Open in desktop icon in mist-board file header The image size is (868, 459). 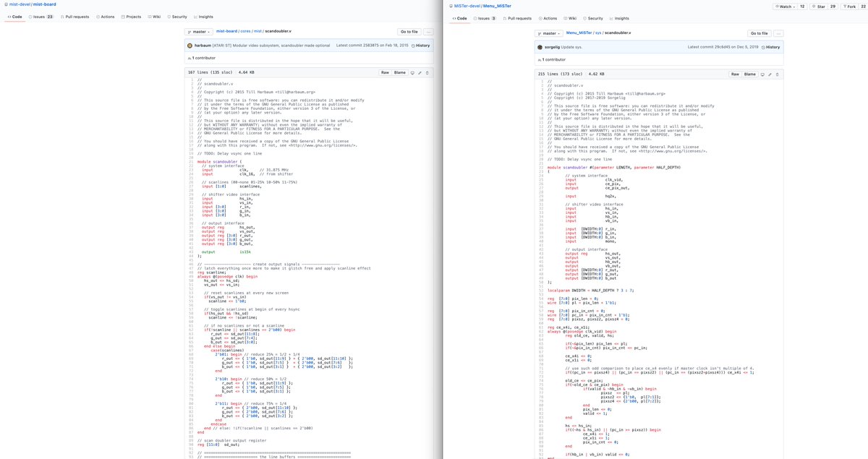412,72
